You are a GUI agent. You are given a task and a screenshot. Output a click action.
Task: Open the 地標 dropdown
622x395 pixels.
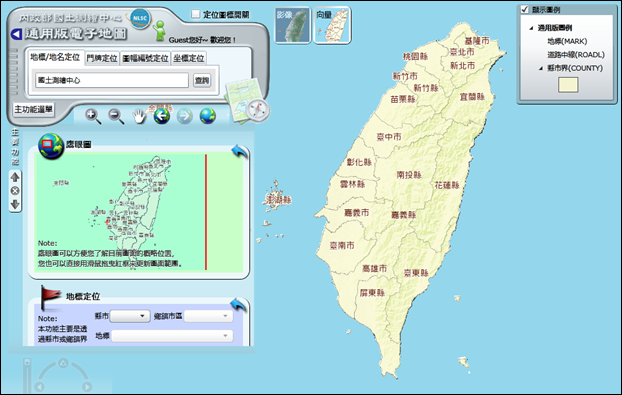point(172,336)
